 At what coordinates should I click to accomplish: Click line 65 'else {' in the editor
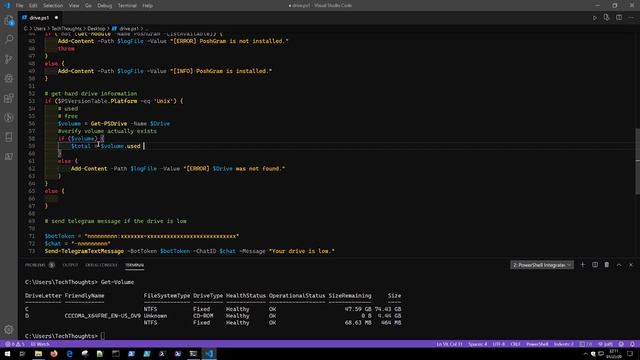[x=54, y=191]
